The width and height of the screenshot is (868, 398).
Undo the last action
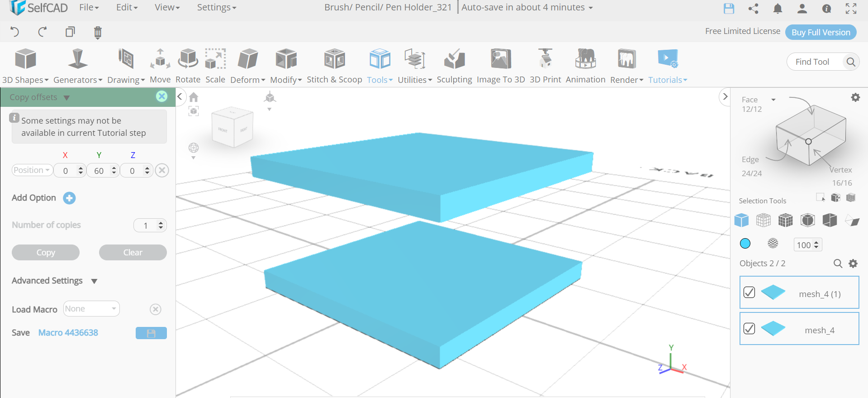point(14,32)
